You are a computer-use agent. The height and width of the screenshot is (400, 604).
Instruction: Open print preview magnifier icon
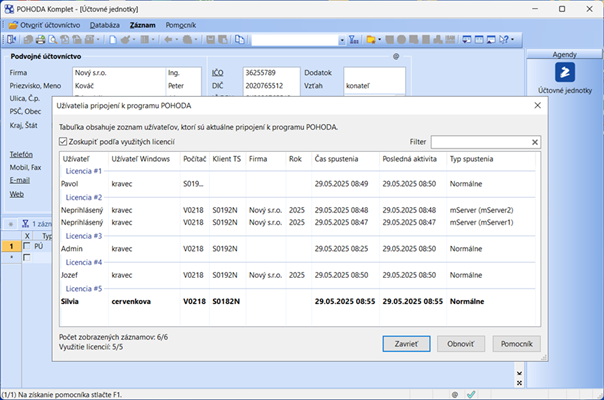(53, 39)
